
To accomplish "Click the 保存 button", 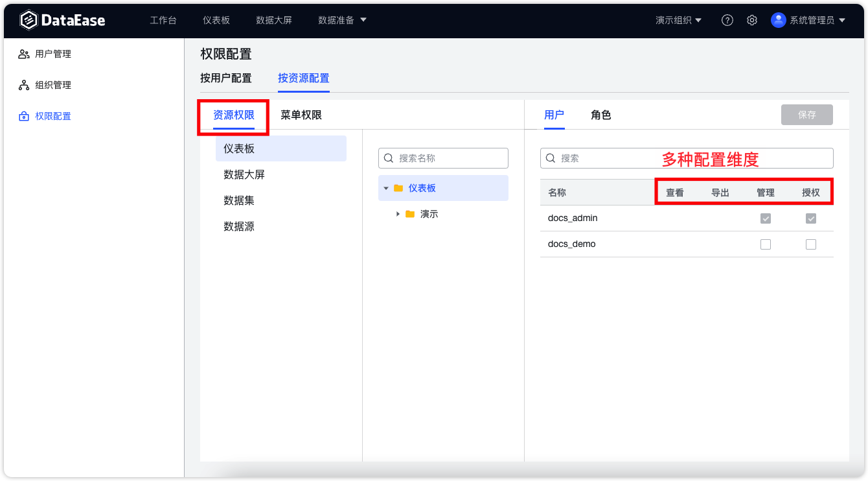I will tap(807, 115).
